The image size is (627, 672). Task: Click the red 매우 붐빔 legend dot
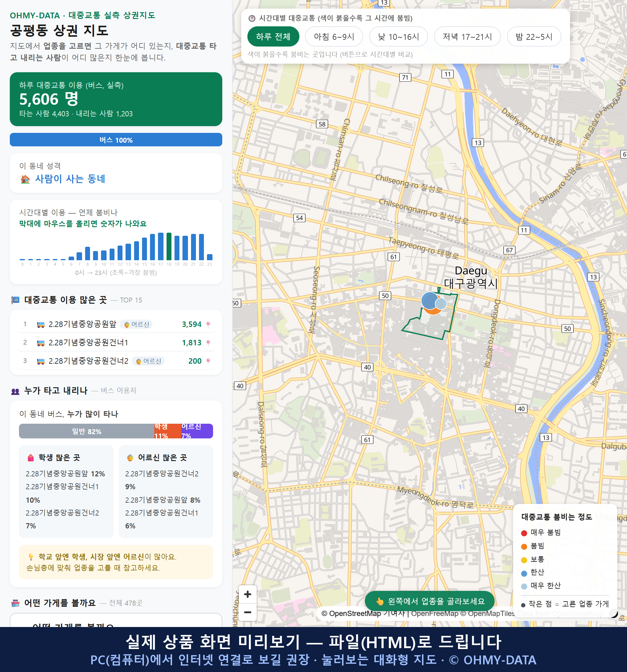(524, 533)
